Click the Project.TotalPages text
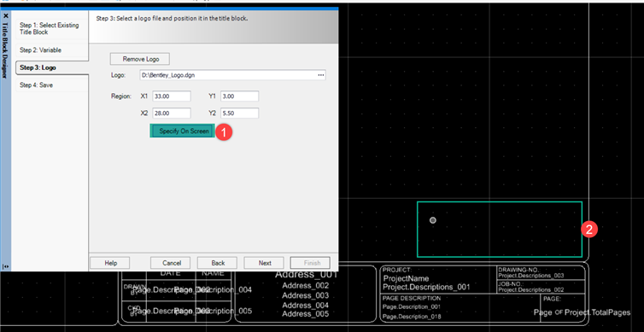 tap(597, 312)
